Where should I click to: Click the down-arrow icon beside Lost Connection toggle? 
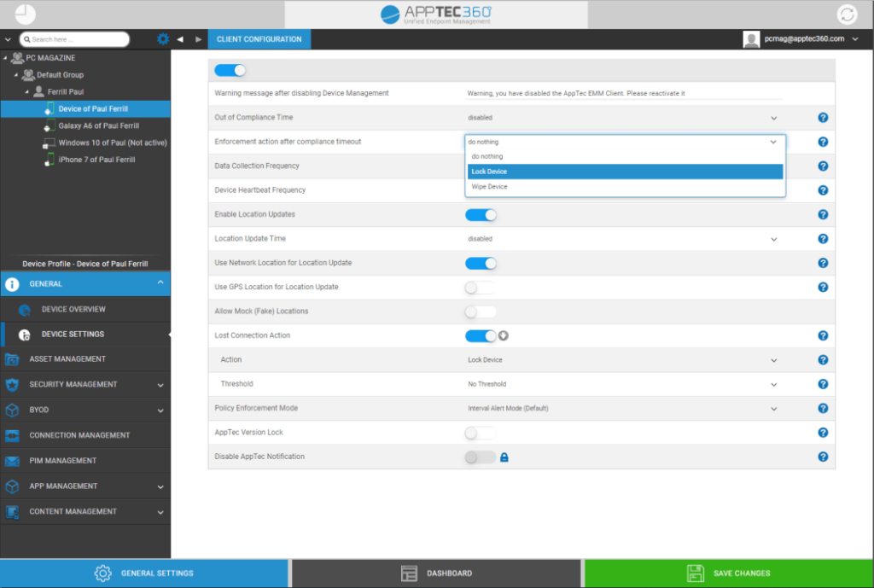(x=504, y=336)
